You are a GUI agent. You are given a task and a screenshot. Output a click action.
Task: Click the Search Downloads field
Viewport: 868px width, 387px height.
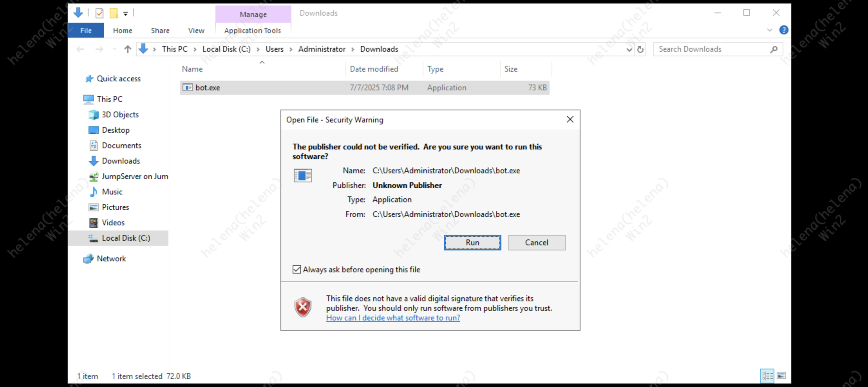[711, 50]
